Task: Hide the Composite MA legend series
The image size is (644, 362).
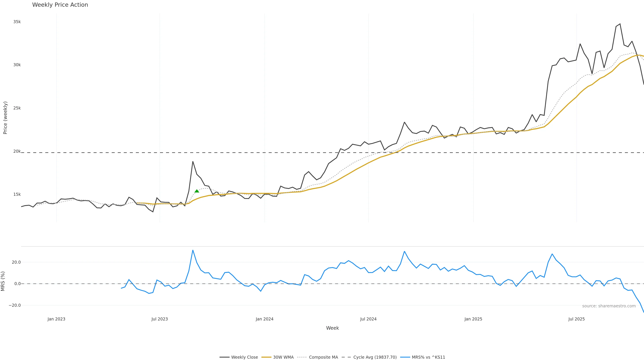Action: pyautogui.click(x=323, y=357)
